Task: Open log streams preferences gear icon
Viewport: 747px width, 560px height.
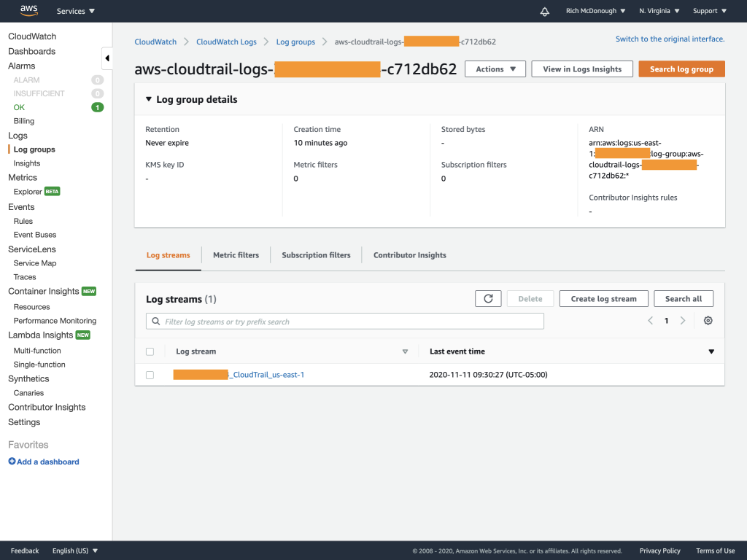Action: 707,320
